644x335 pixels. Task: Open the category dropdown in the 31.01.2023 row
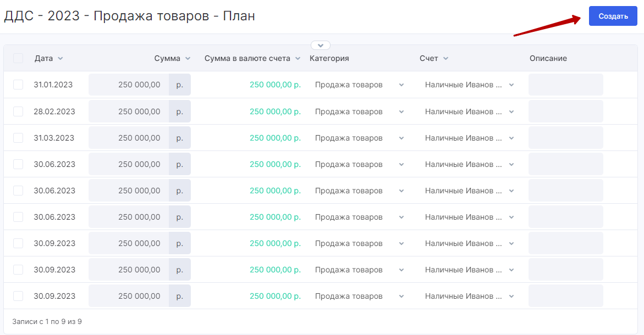360,85
